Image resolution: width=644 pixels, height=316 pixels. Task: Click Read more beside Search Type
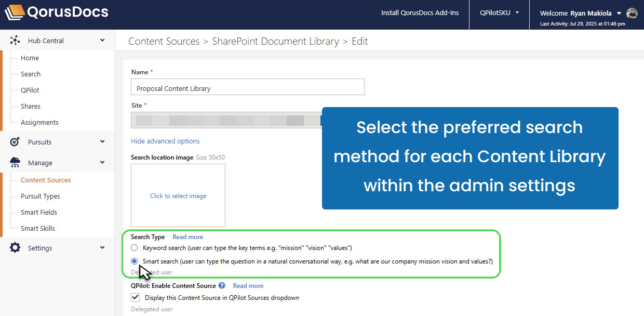point(187,236)
